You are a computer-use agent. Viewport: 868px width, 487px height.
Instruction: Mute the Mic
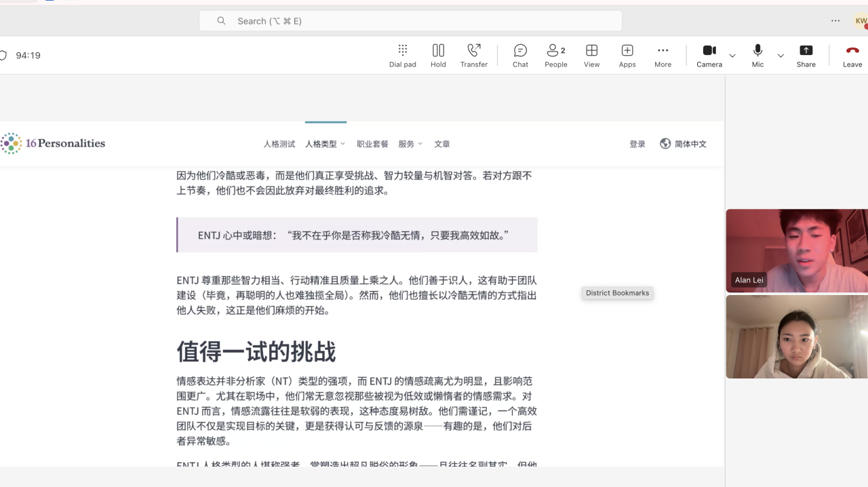coord(757,55)
